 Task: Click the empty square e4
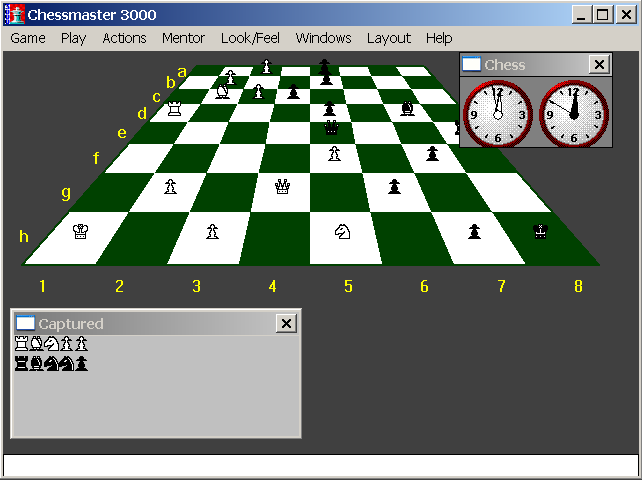click(x=290, y=133)
